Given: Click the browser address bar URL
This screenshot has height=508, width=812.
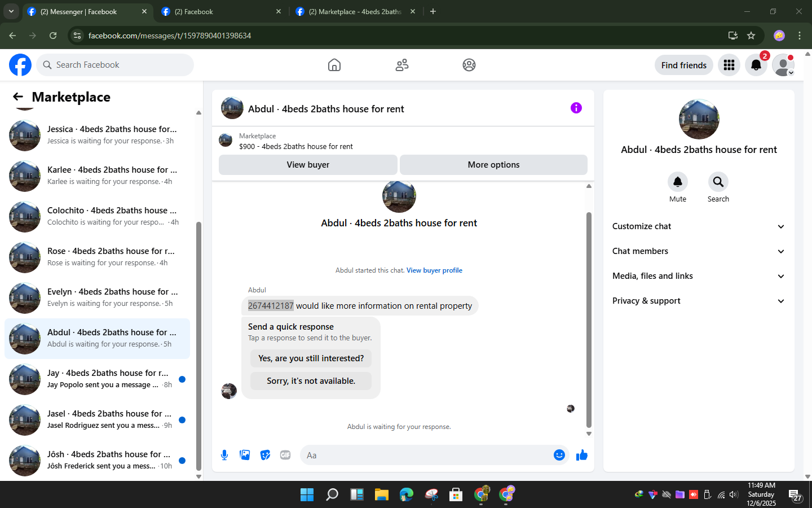Looking at the screenshot, I should 170,36.
